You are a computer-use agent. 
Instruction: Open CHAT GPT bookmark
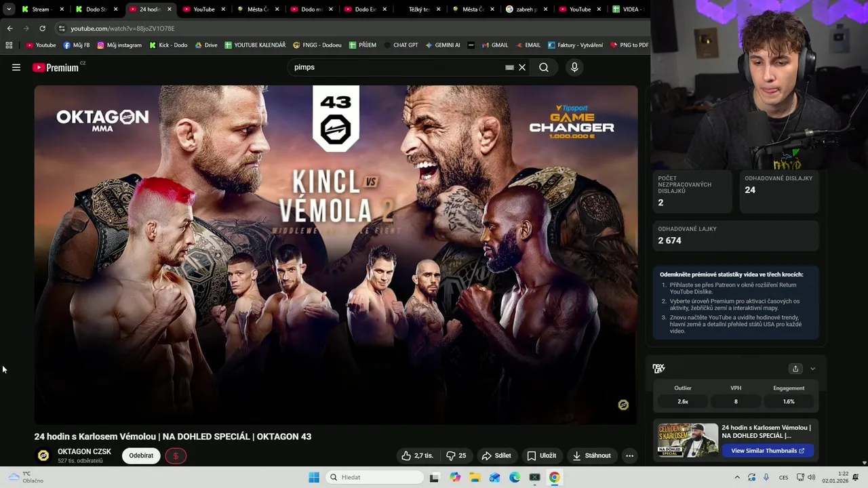tap(401, 45)
